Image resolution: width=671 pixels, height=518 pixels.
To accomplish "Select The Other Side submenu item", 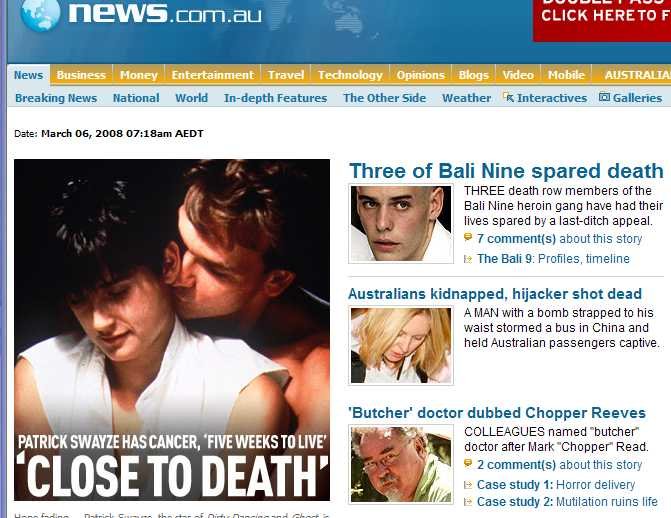I will pos(384,98).
